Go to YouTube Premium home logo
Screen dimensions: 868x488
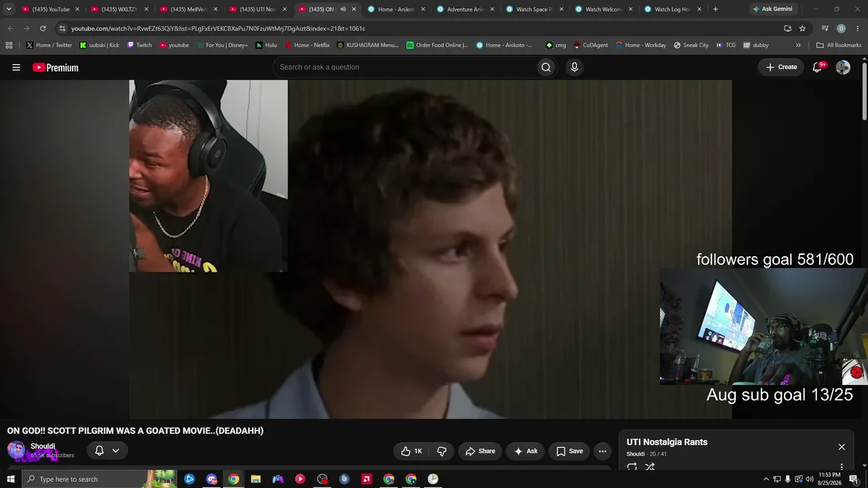(x=56, y=67)
